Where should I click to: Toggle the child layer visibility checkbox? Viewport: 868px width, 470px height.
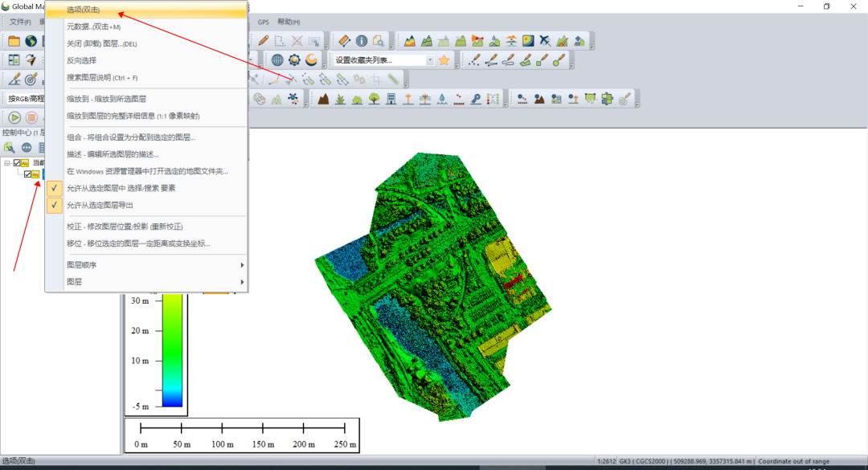click(27, 174)
